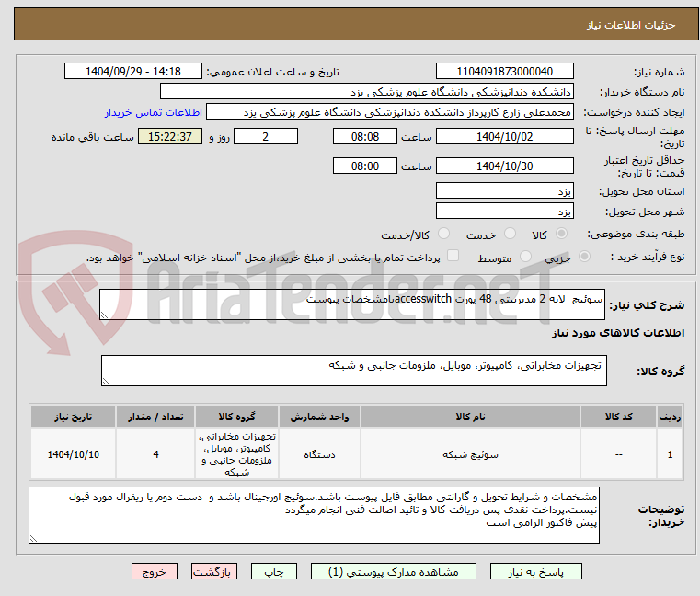Click the بازگشت back button
This screenshot has height=596, width=700.
coord(213,571)
